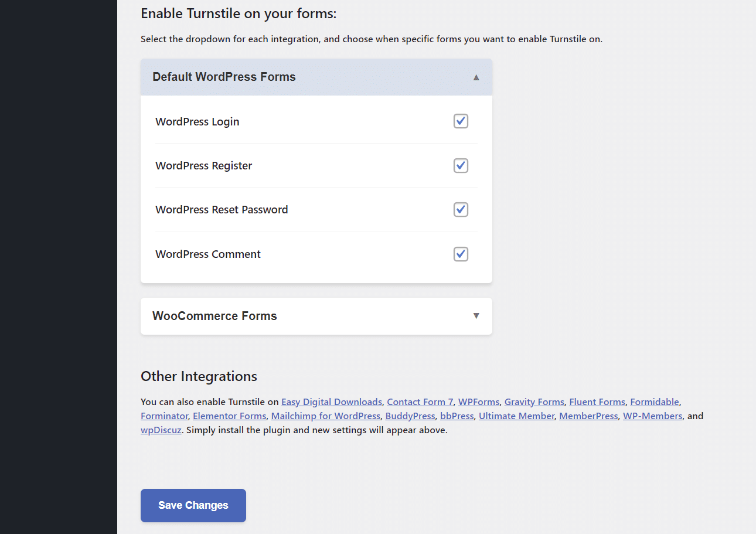
Task: Click the Ultimate Member link
Action: tap(516, 416)
